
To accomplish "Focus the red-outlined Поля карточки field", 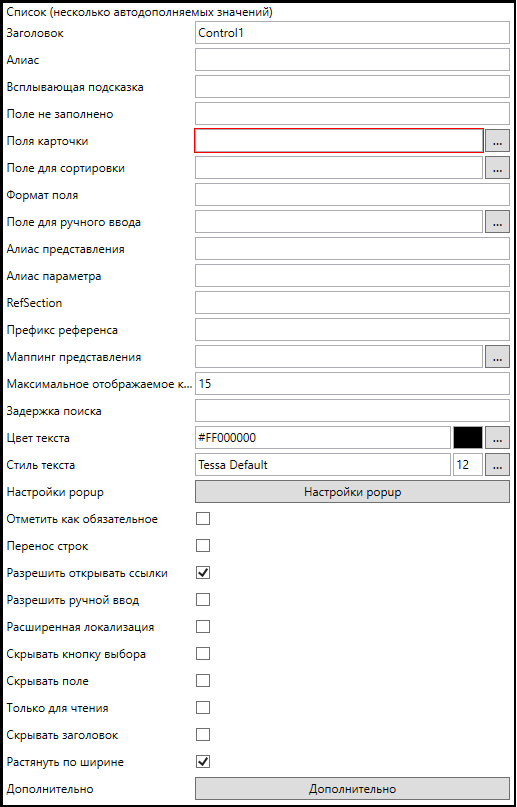I will (339, 141).
